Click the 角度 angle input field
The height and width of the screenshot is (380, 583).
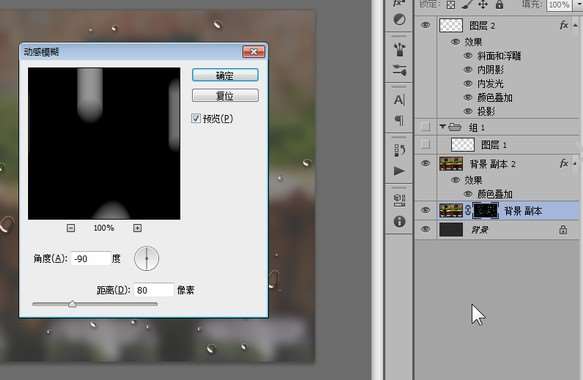(91, 258)
